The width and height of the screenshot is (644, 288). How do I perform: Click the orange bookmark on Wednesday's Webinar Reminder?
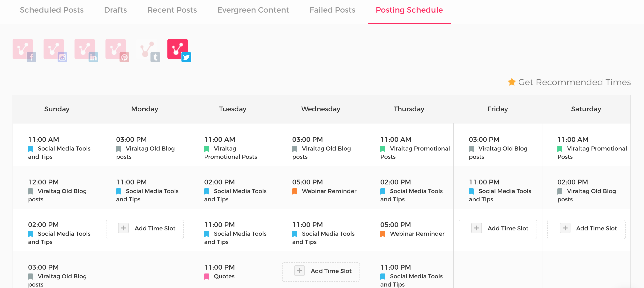coord(294,191)
